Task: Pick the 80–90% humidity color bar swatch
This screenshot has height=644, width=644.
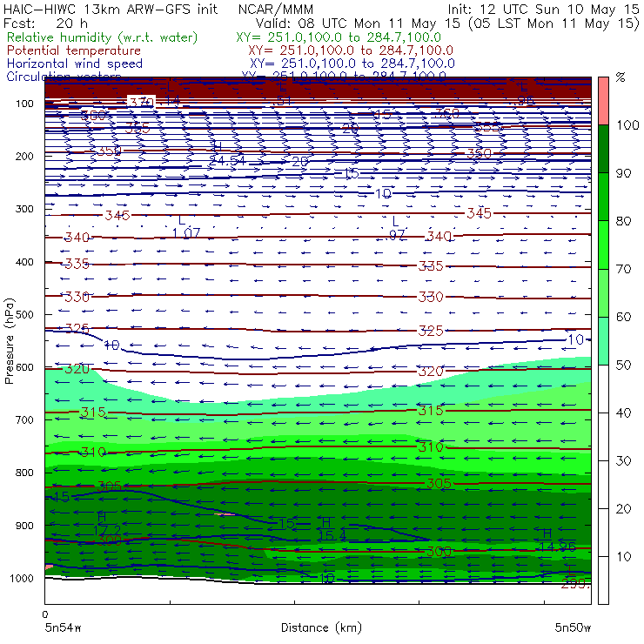Action: click(x=603, y=197)
